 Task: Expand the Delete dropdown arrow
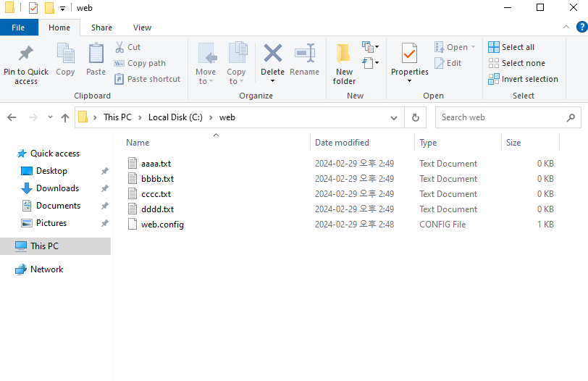click(272, 81)
